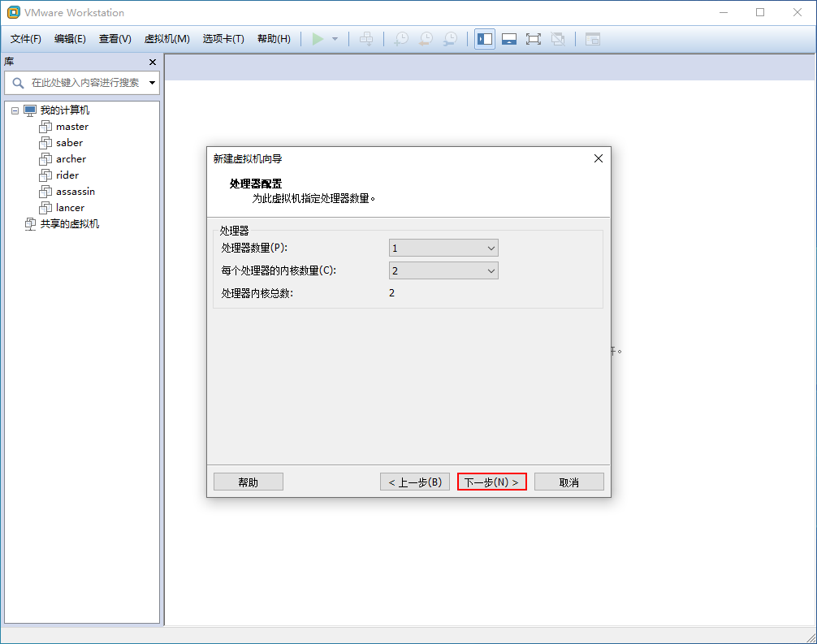Select 共享的虚拟机 in the library

69,224
